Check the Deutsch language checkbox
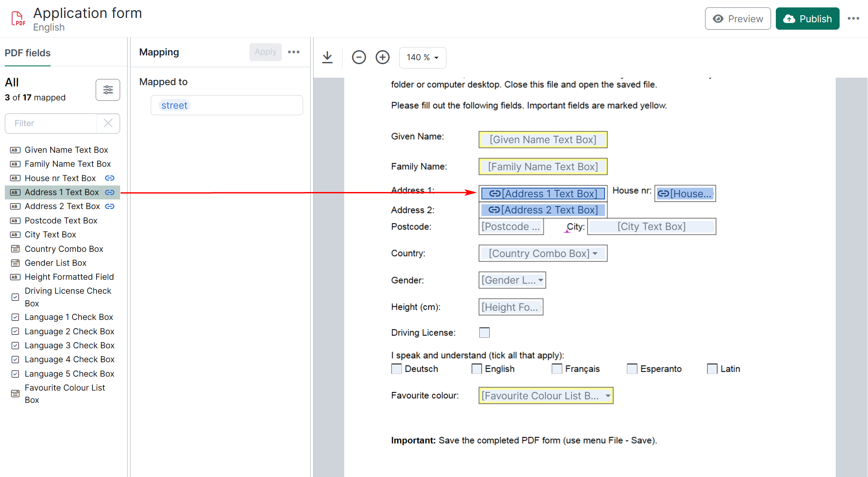868x477 pixels. 396,369
